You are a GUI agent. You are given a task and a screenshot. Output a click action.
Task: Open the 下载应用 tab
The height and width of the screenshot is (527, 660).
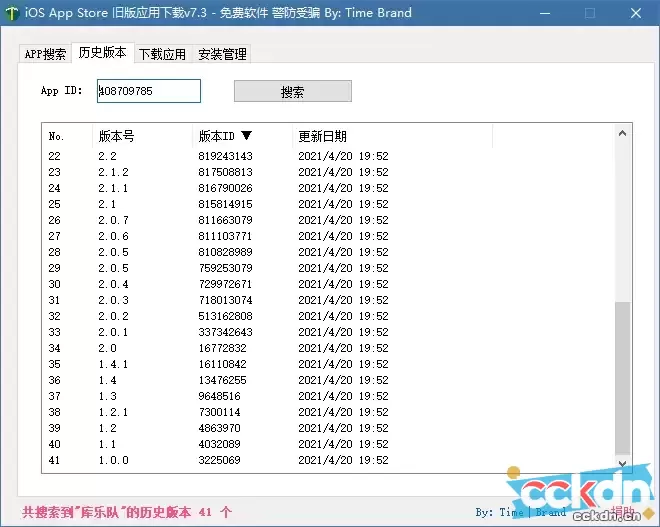tap(162, 54)
